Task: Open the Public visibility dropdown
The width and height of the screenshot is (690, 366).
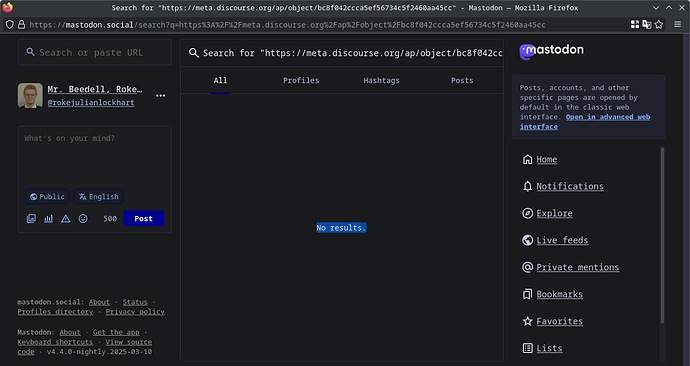Action: [x=47, y=197]
